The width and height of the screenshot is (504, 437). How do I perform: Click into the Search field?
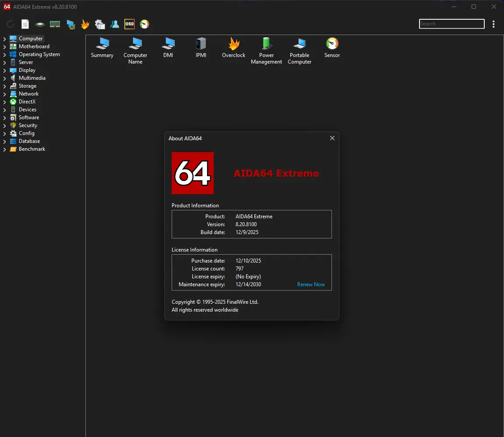coord(451,24)
